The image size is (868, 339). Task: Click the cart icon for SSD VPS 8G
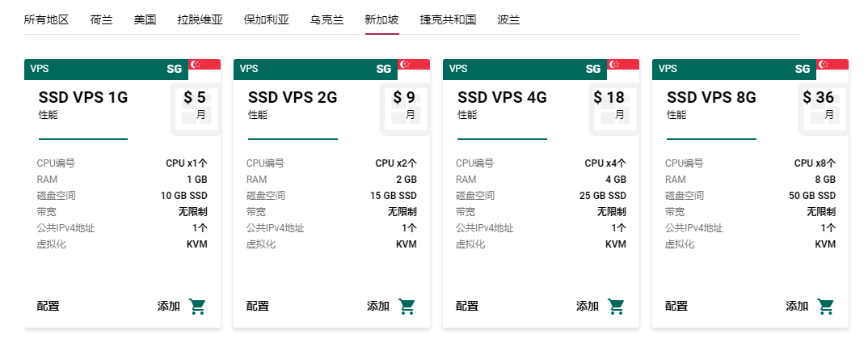[825, 307]
